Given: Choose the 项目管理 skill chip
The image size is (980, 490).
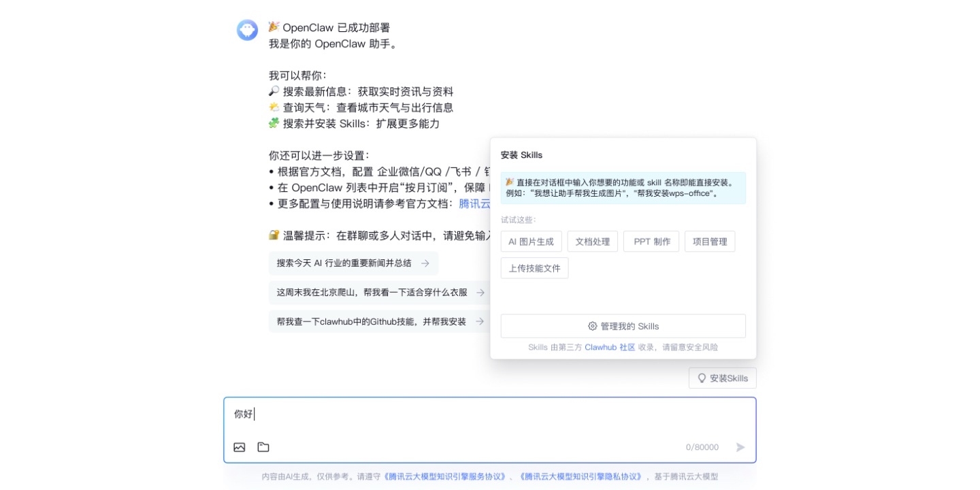Looking at the screenshot, I should pos(709,242).
